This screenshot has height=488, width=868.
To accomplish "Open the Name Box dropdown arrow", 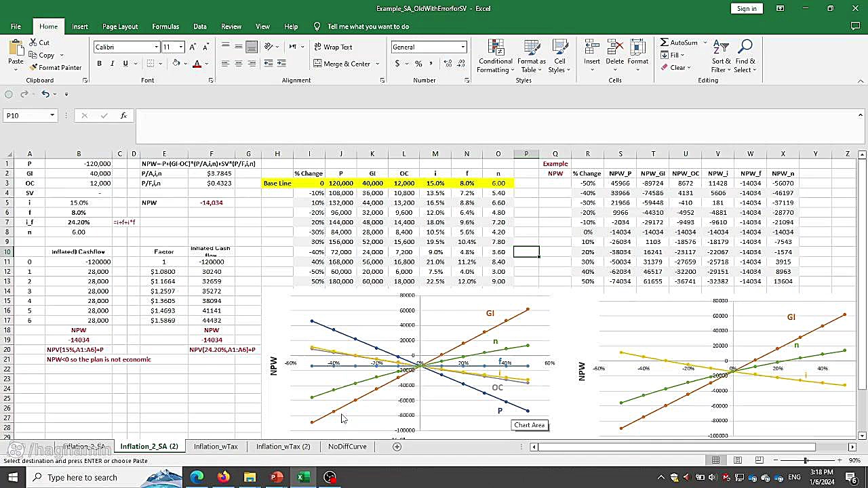I will tap(52, 116).
